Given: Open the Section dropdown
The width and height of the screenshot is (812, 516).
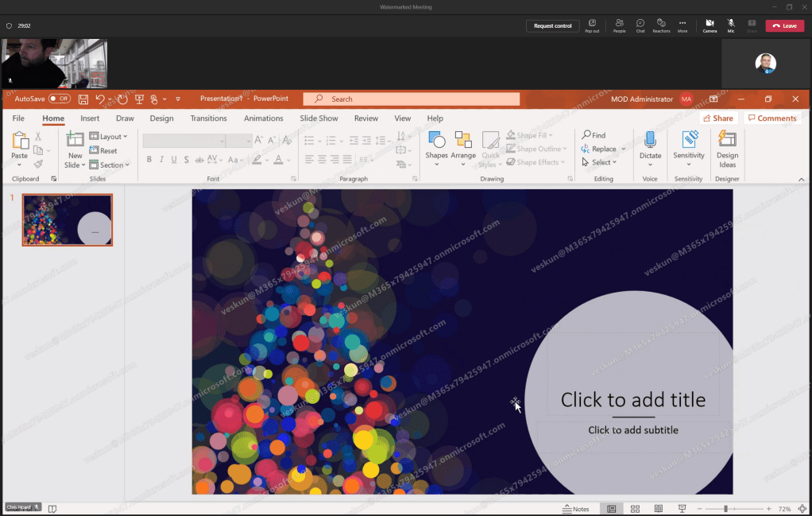Looking at the screenshot, I should tap(109, 165).
